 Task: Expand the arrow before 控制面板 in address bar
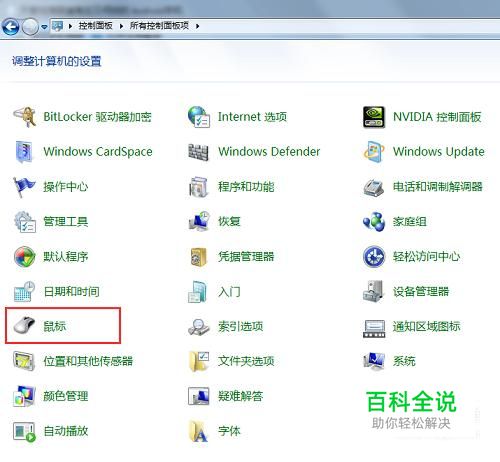pos(70,26)
